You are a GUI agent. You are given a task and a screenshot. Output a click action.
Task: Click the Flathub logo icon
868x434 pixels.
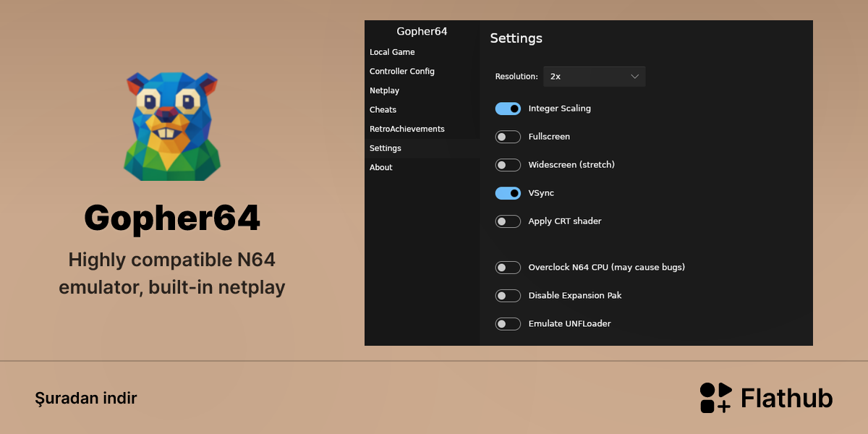(715, 398)
